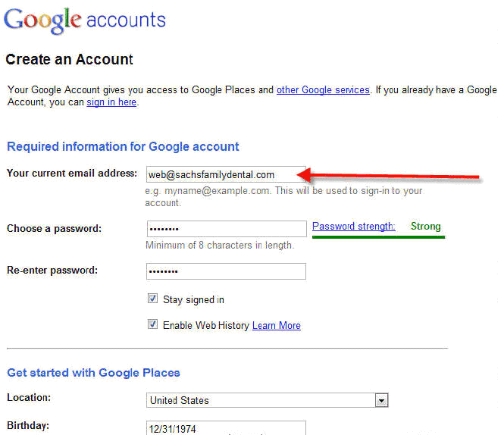Select the Choose a password field

click(227, 229)
